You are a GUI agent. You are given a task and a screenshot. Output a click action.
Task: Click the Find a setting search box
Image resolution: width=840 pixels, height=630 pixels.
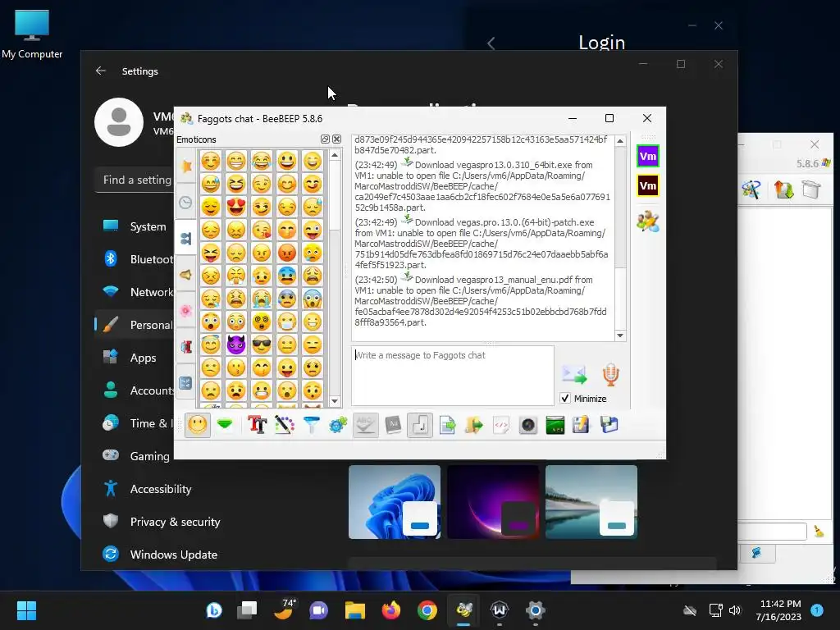(x=135, y=180)
